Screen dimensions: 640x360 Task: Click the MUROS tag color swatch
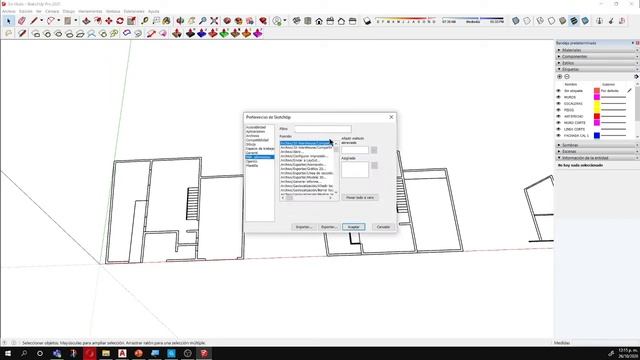click(x=597, y=97)
